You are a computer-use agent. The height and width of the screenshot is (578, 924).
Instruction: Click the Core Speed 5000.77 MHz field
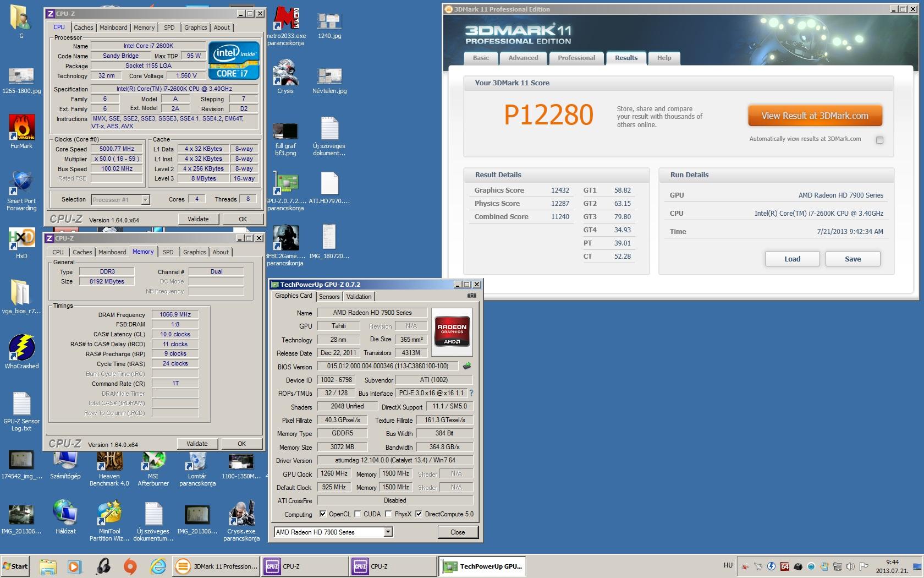pyautogui.click(x=117, y=149)
